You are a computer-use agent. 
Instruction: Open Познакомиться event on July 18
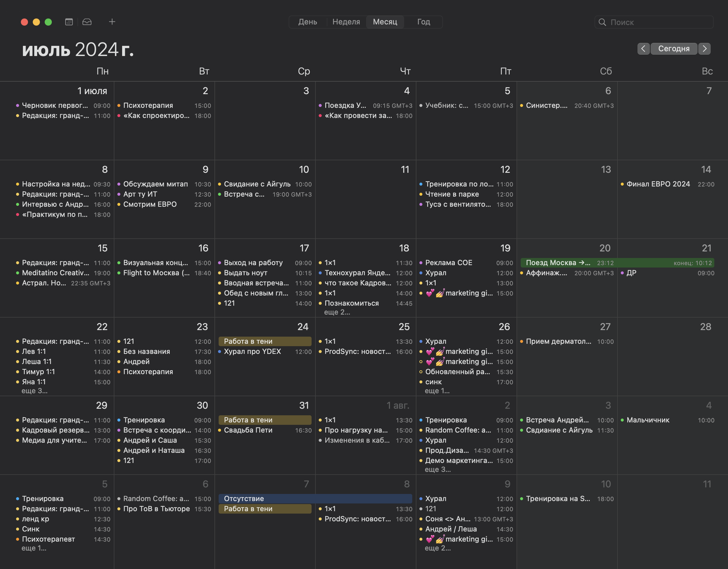click(366, 304)
